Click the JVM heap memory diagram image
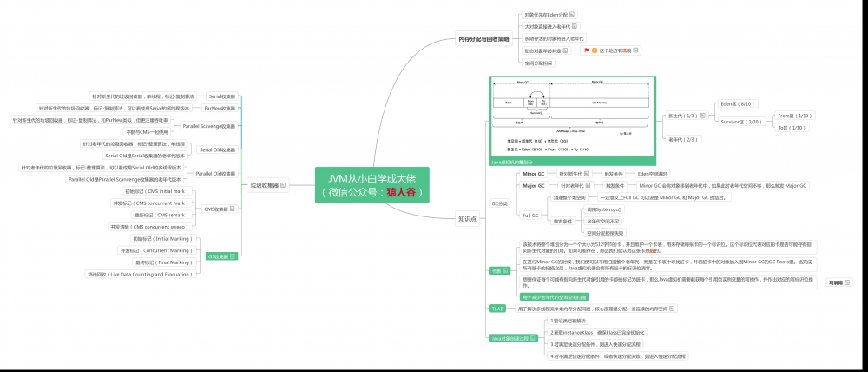Image resolution: width=868 pixels, height=372 pixels. point(573,117)
